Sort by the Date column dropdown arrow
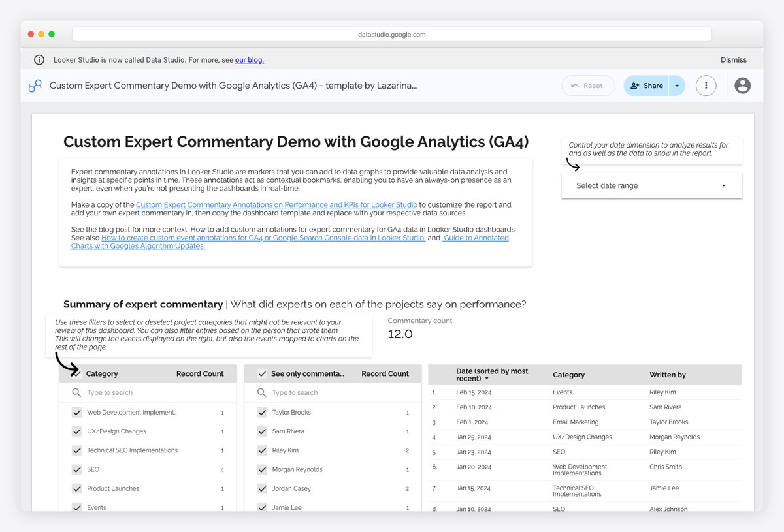Viewport: 784px width, 532px height. (x=487, y=379)
